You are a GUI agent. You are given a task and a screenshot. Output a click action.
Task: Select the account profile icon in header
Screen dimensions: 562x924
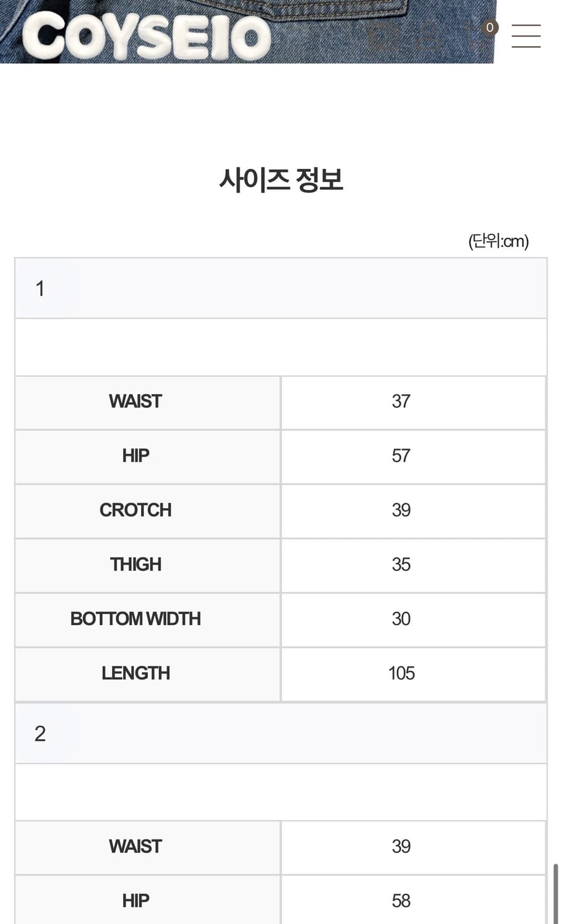(428, 36)
